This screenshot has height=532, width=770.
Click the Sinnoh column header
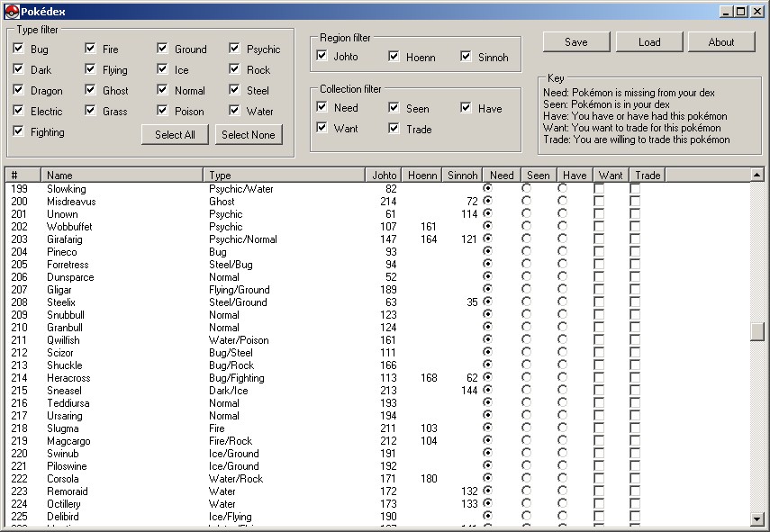(x=462, y=176)
